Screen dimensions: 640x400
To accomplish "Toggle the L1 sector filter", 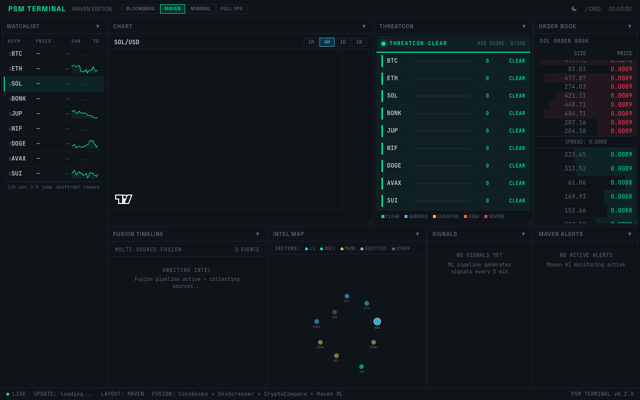I will (310, 249).
